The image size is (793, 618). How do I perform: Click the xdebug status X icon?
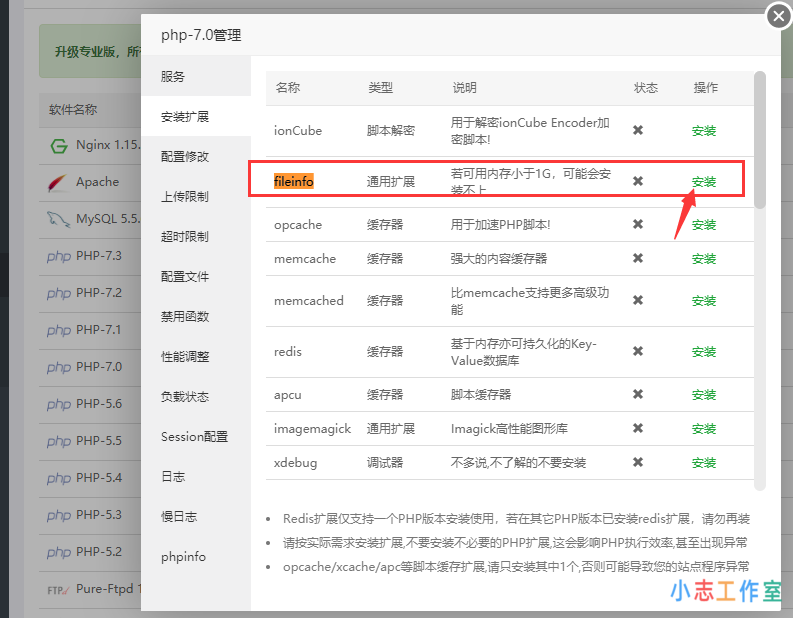coord(638,462)
